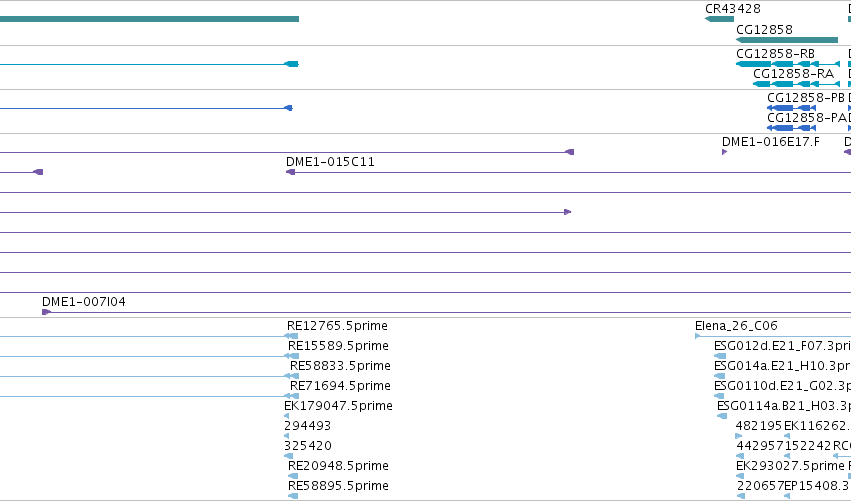Select the DME1-007I04 start arrow
The width and height of the screenshot is (851, 501).
tap(46, 312)
